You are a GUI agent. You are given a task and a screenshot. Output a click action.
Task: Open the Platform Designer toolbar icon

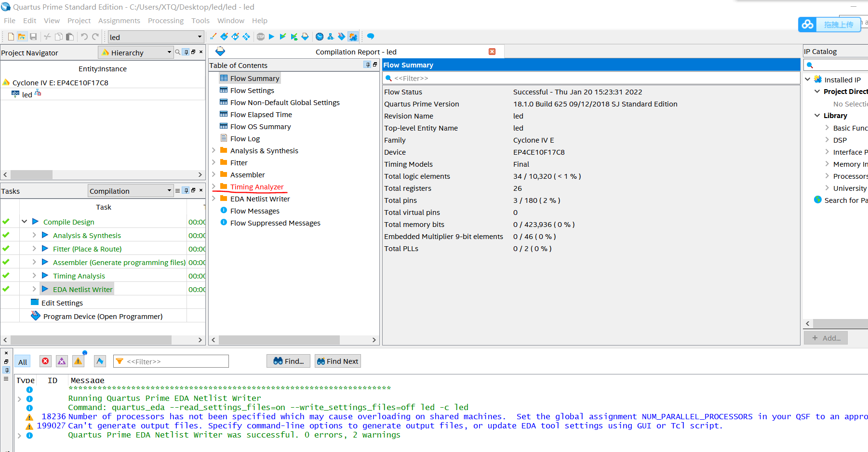(353, 37)
